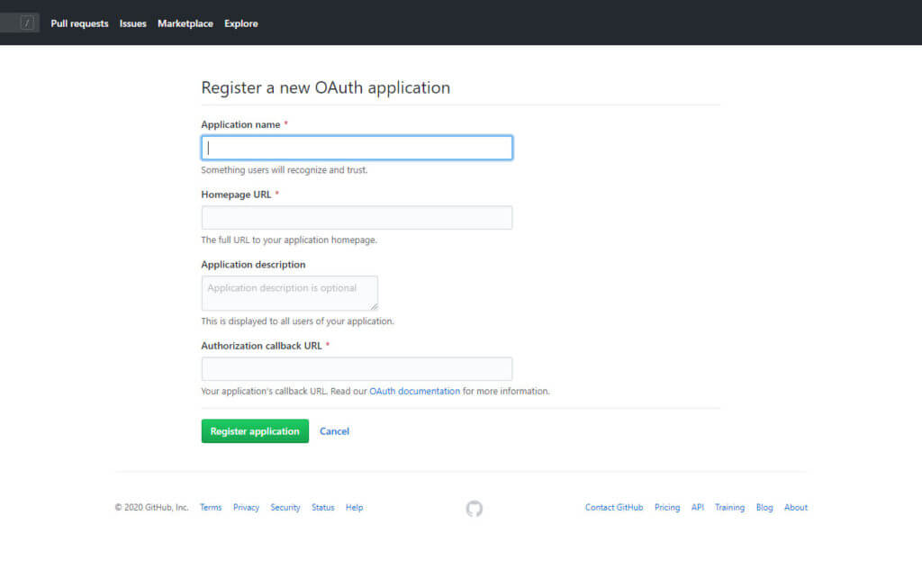Click the 'Application description' field label
The image size is (922, 588).
[x=253, y=265]
